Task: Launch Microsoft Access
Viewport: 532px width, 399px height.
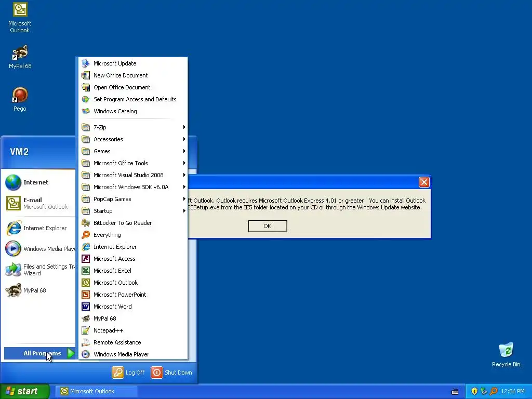Action: tap(132, 259)
